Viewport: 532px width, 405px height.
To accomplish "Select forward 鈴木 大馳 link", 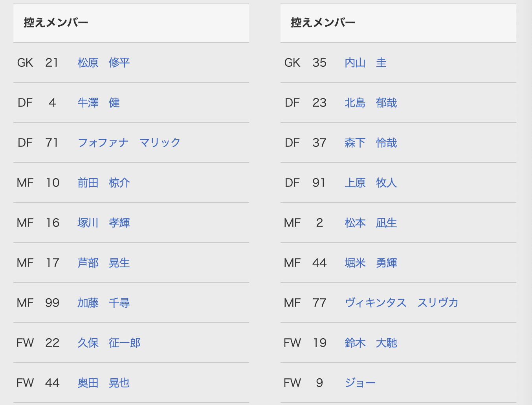I will click(371, 343).
